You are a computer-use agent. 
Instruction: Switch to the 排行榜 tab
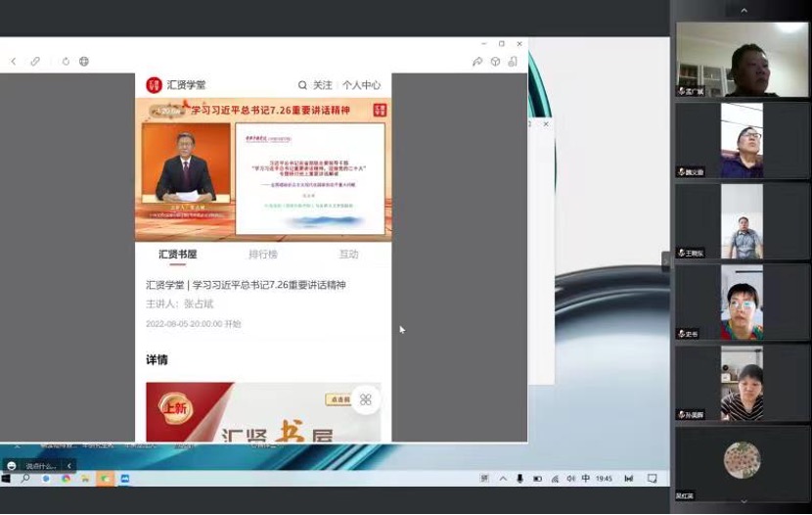tap(263, 255)
